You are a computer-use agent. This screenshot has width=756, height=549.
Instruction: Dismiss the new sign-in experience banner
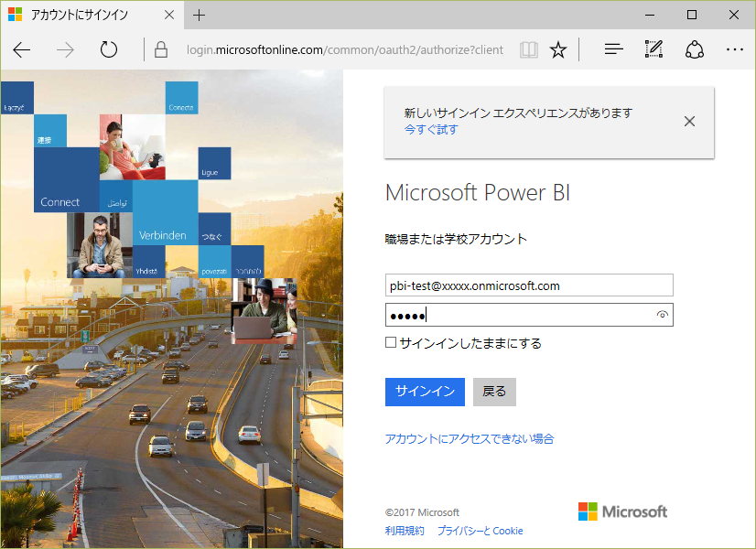tap(689, 121)
